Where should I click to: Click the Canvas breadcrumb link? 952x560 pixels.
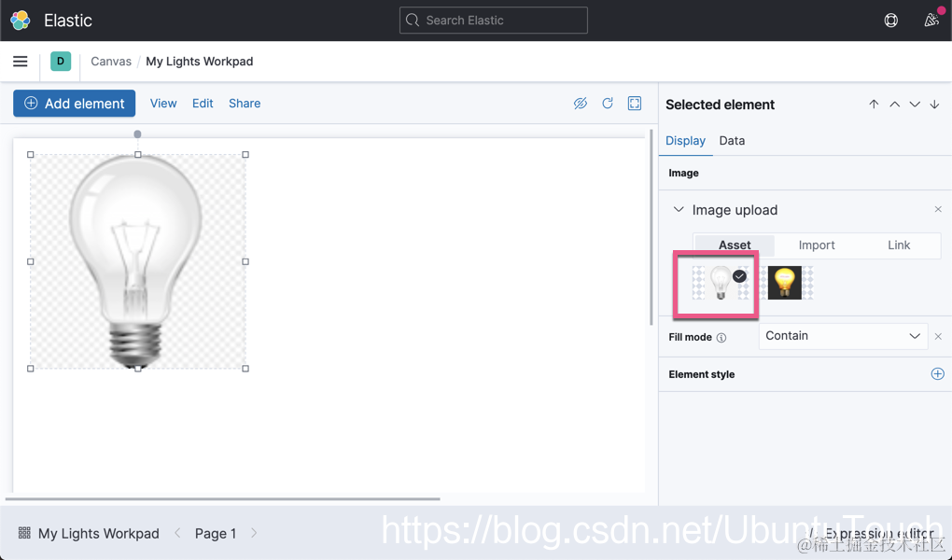pyautogui.click(x=111, y=62)
